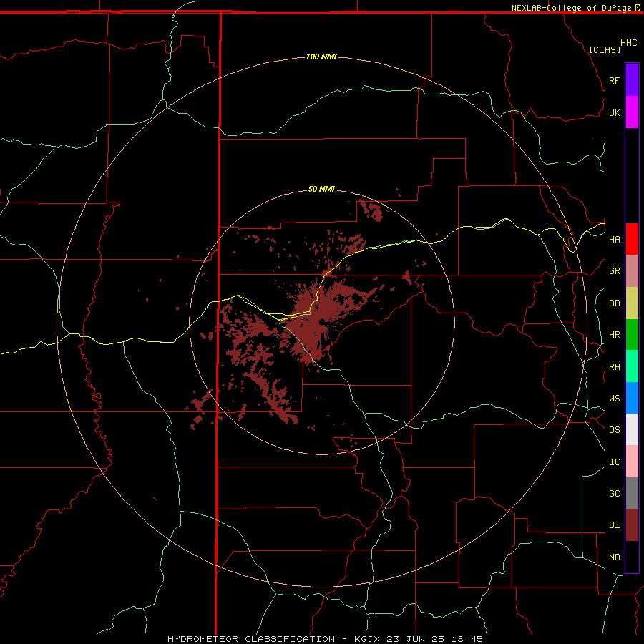Click the UK magenta legend swatch

tap(632, 112)
